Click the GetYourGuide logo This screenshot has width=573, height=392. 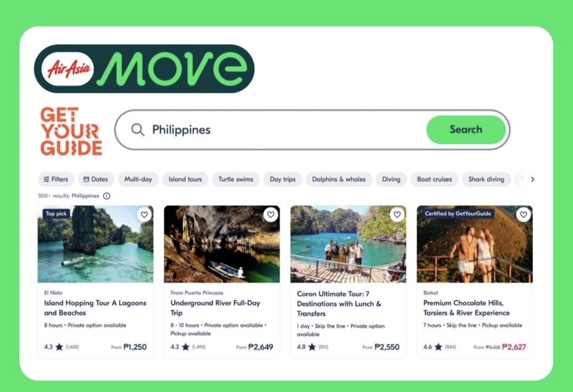click(x=71, y=132)
